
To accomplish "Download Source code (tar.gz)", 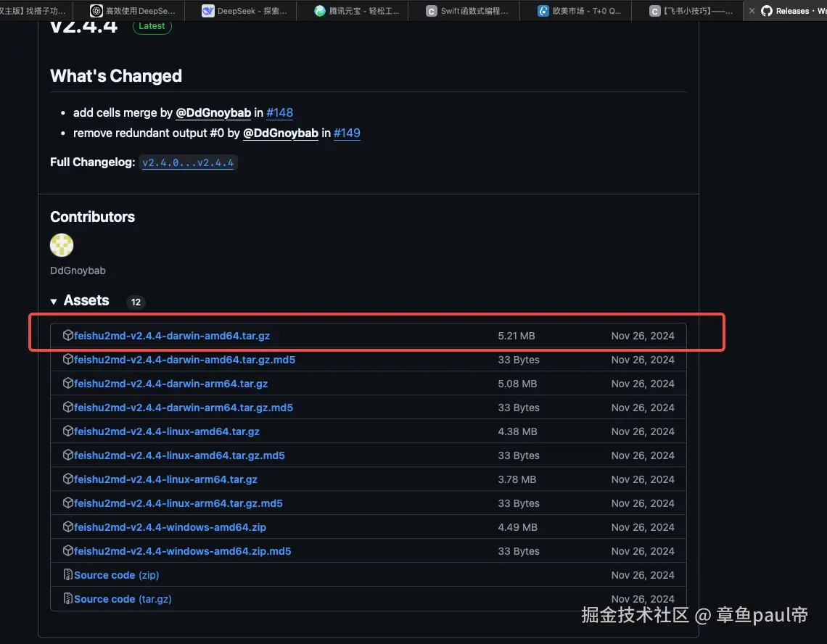I will tap(123, 599).
